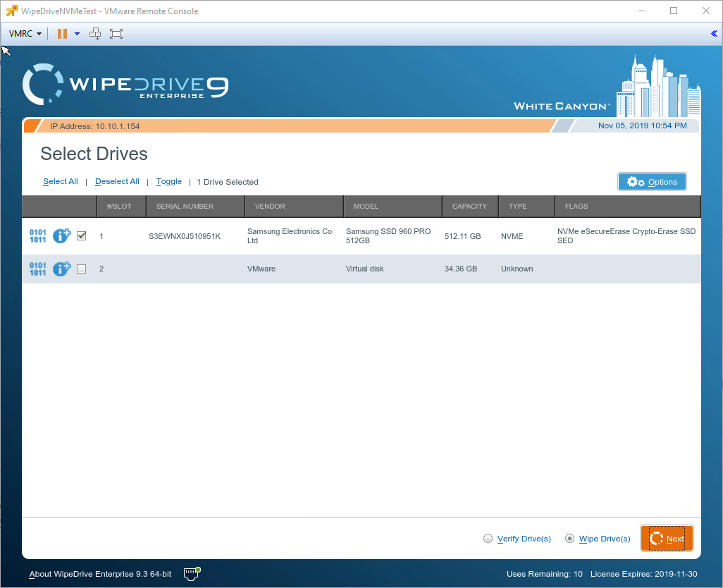The image size is (723, 588).
Task: Click the IP Address 10.10.1.154 text
Action: tap(94, 126)
